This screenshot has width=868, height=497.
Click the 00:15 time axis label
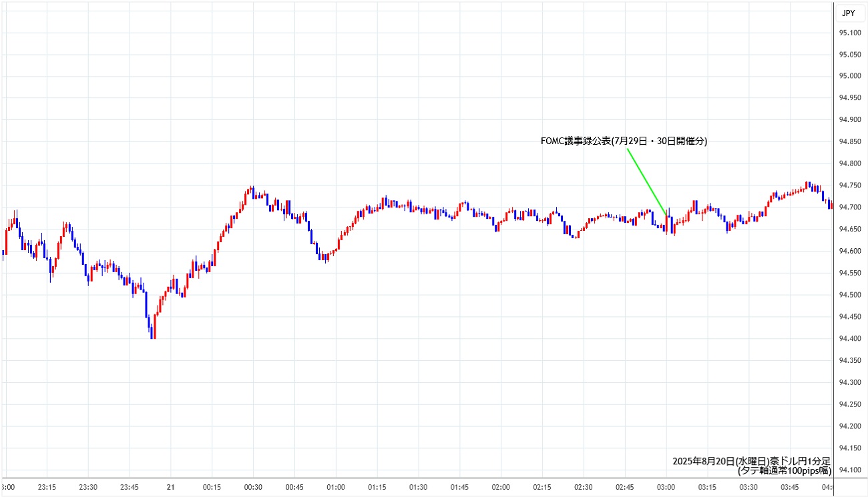coord(212,487)
